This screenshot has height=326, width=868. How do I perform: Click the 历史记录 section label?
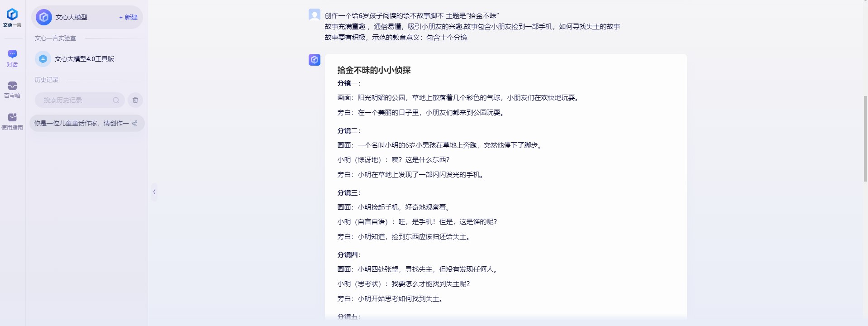click(x=47, y=80)
